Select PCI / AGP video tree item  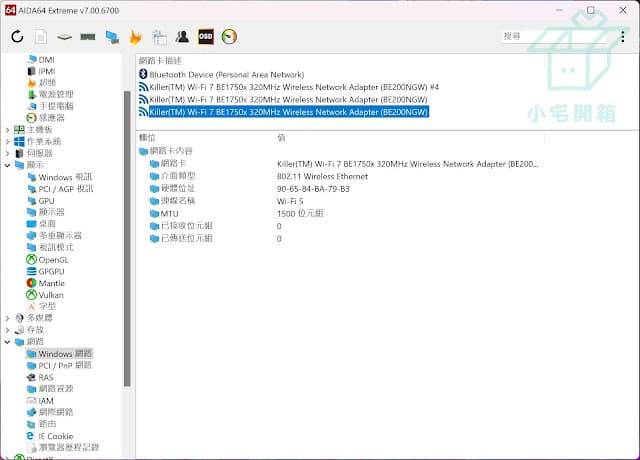(60, 189)
